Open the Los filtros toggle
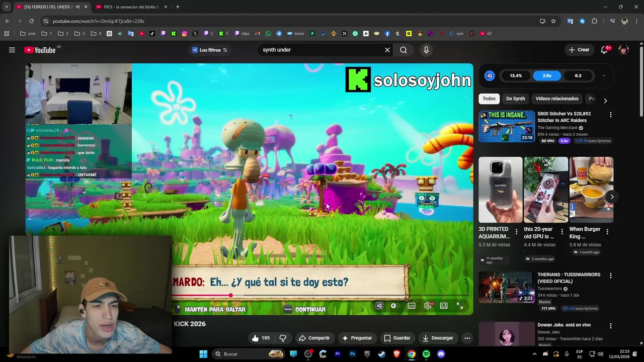The image size is (644, 362). coord(210,50)
